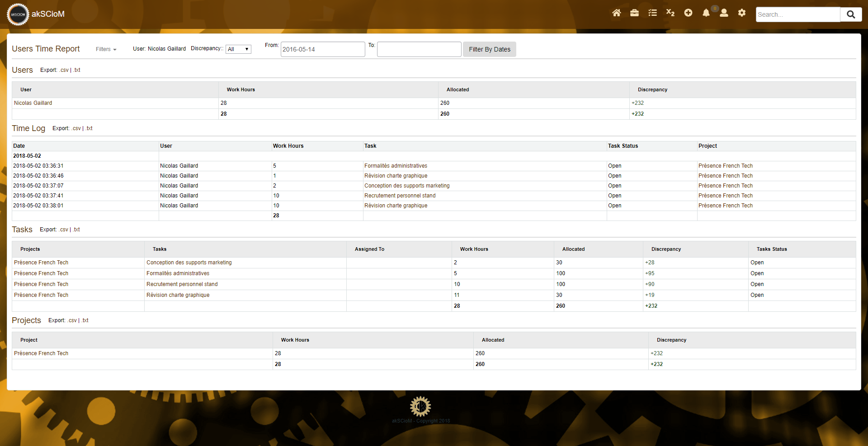Click timestamp 2018-05-02 03:38:01

tap(38, 206)
